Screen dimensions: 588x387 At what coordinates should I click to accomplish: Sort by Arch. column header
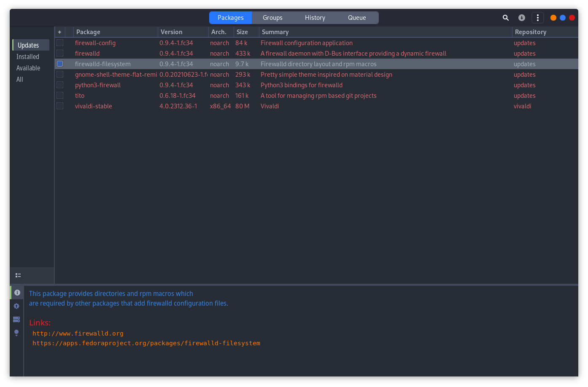221,32
